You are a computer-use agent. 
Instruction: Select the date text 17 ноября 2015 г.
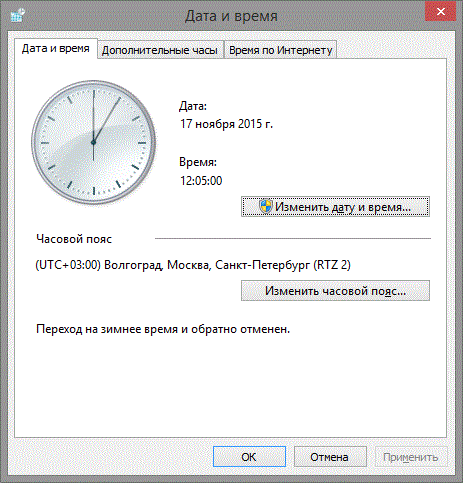tap(227, 124)
